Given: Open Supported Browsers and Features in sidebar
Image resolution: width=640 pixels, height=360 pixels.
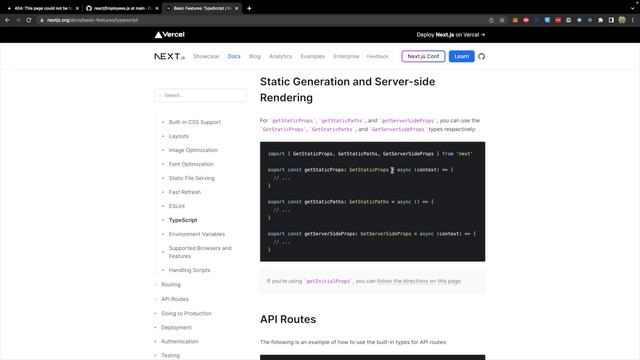Looking at the screenshot, I should (x=200, y=252).
